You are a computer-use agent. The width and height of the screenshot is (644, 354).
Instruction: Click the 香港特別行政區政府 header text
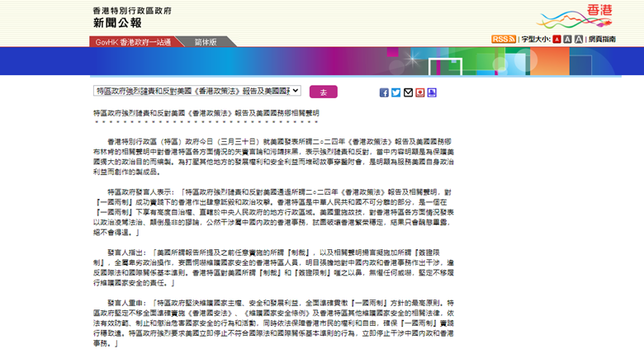[x=132, y=10]
